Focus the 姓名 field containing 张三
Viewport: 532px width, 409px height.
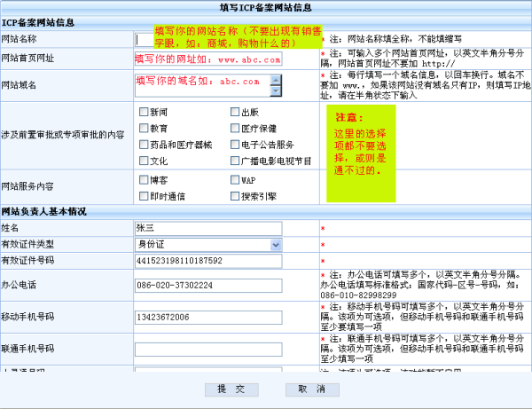(x=208, y=228)
